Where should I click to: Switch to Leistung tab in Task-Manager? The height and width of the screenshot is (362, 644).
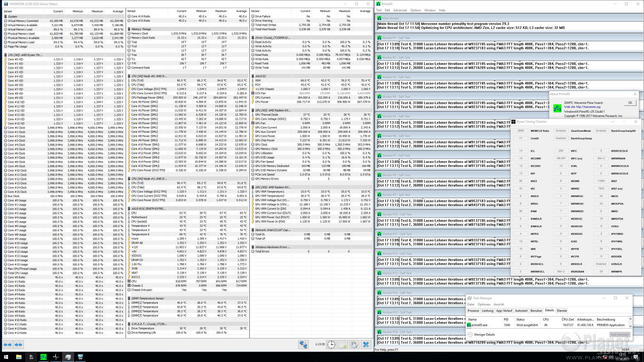pyautogui.click(x=488, y=311)
